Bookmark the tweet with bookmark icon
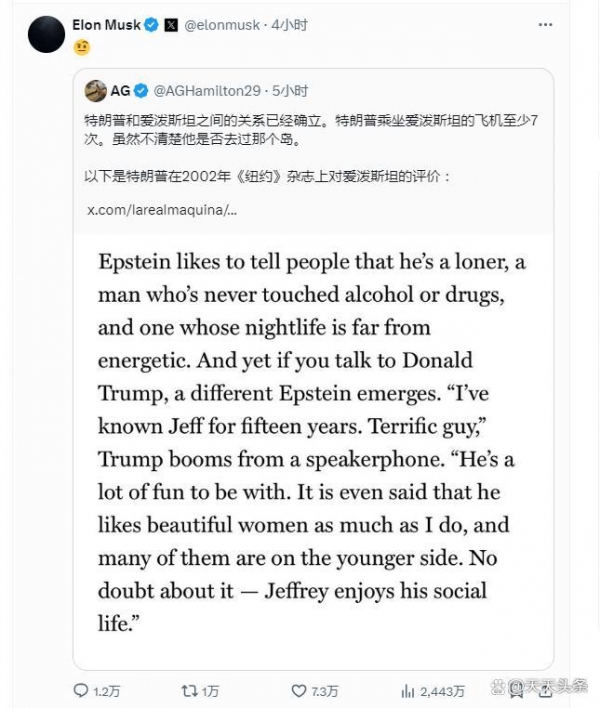This screenshot has height=708, width=600. pyautogui.click(x=516, y=691)
